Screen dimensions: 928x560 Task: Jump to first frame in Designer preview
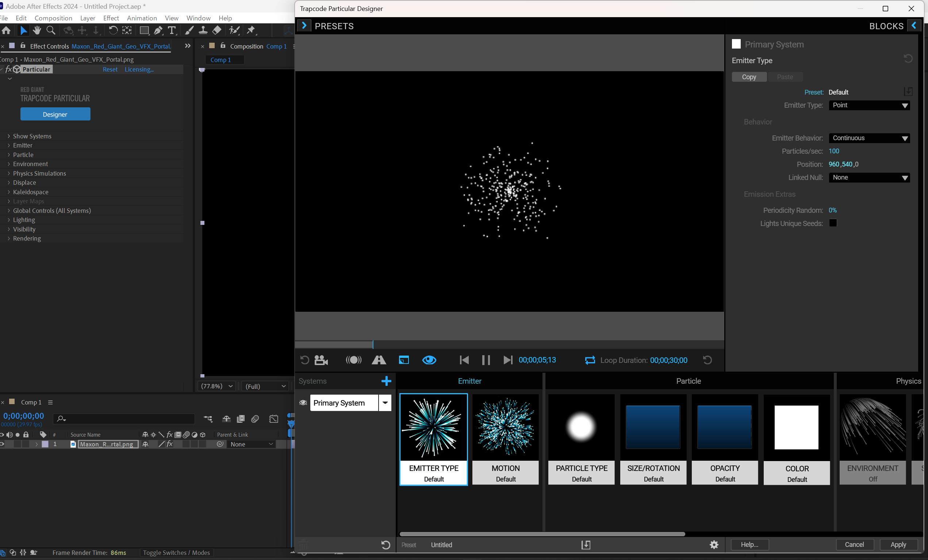[464, 360]
